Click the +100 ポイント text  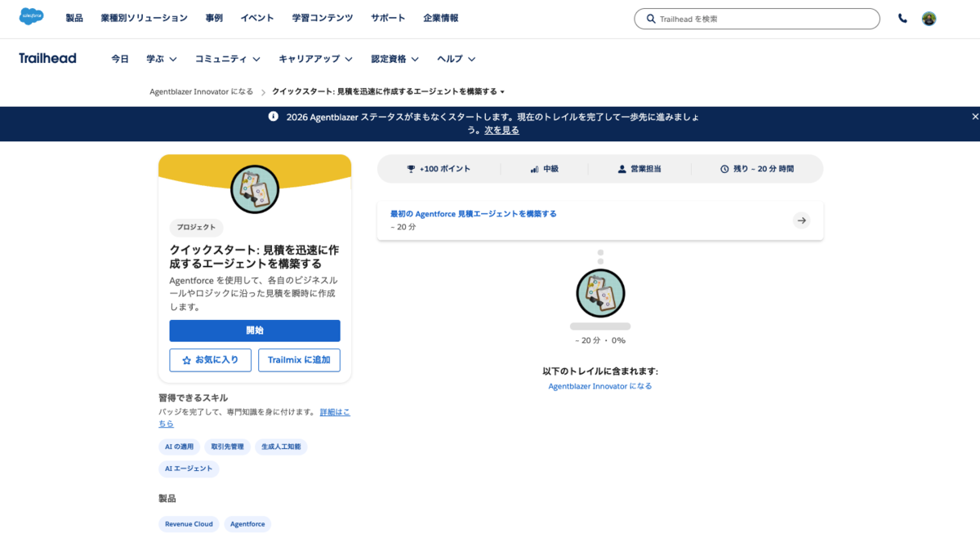(445, 169)
